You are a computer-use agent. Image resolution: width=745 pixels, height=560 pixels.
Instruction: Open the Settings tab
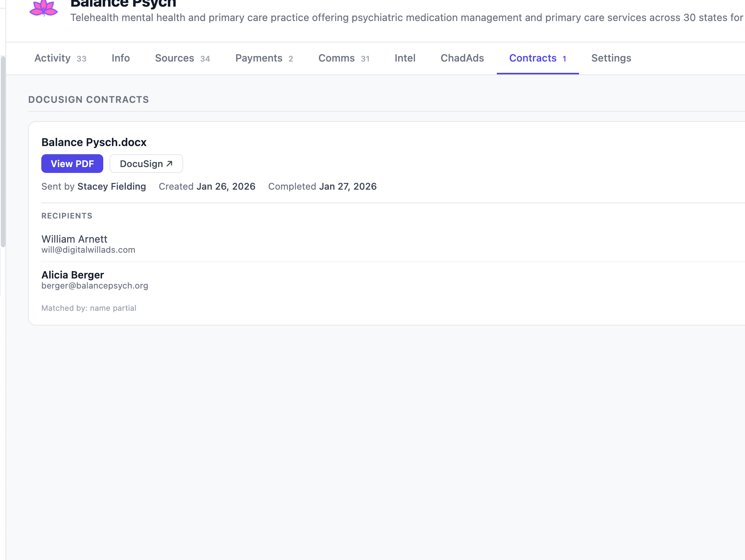(611, 58)
